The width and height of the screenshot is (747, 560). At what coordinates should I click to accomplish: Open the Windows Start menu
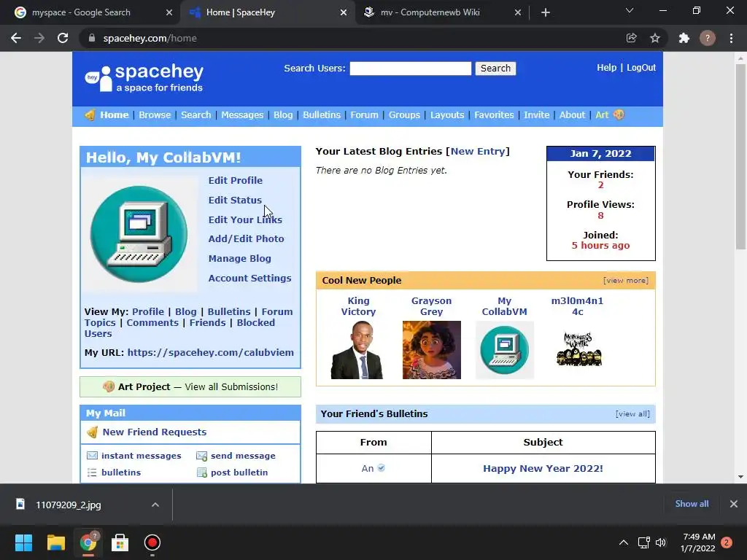tap(23, 542)
